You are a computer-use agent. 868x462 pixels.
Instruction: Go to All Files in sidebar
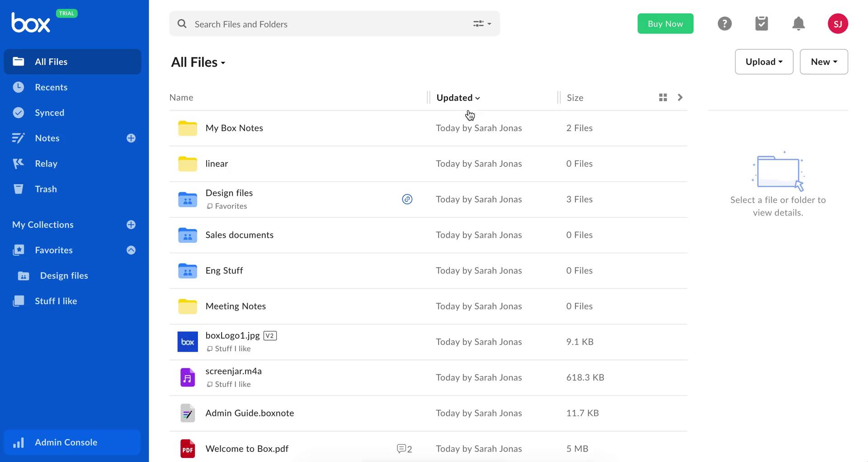point(72,61)
